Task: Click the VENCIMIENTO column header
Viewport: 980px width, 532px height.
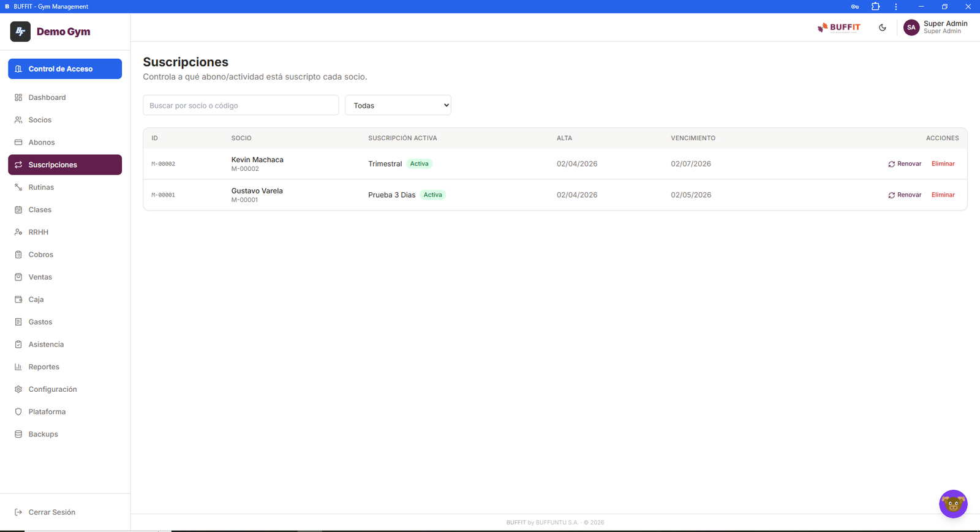Action: coord(693,138)
